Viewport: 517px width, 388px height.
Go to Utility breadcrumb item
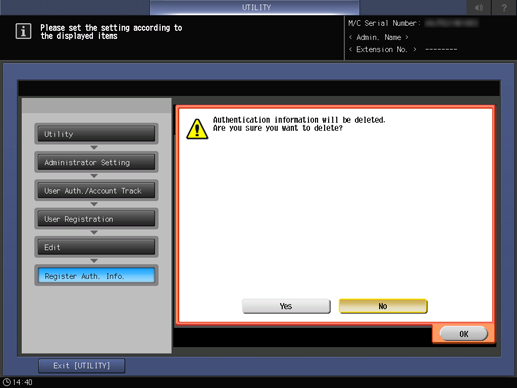[96, 134]
